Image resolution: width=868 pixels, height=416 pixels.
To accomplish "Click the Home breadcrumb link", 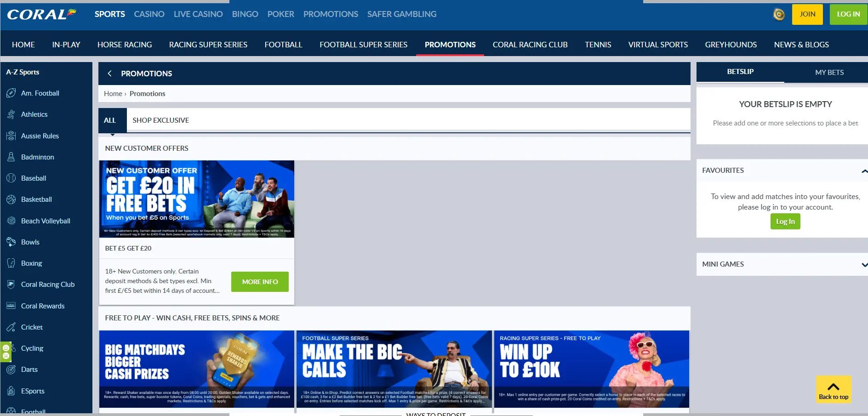I will tap(113, 94).
